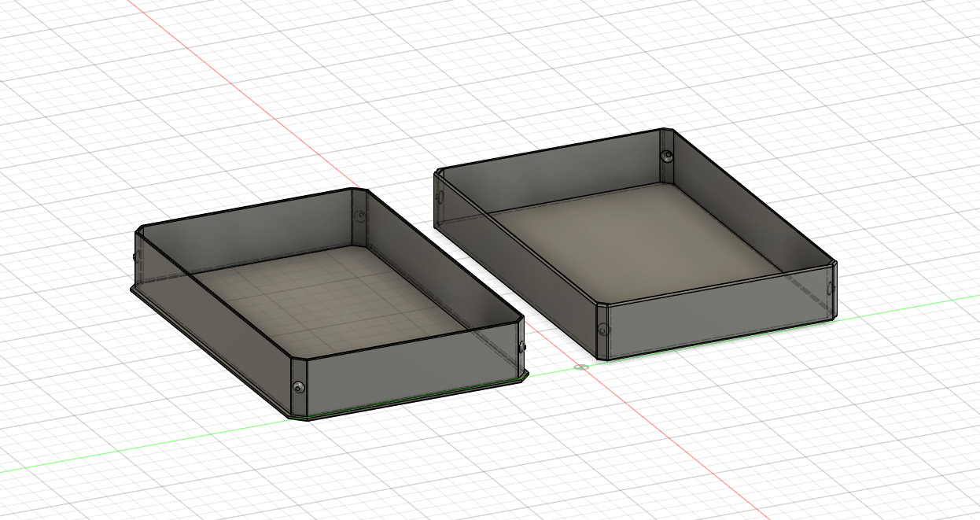
Task: Select the front outer wall of the left tray
Action: [x=413, y=370]
